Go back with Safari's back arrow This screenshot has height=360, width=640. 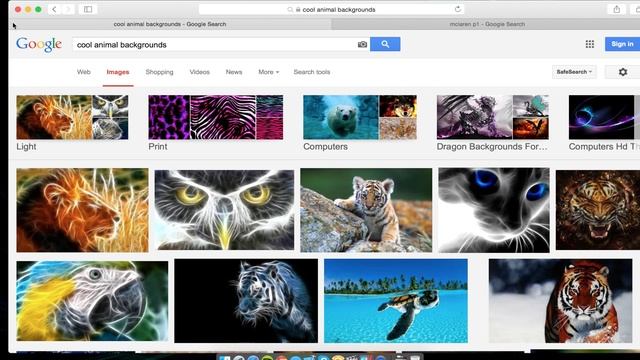(54, 9)
